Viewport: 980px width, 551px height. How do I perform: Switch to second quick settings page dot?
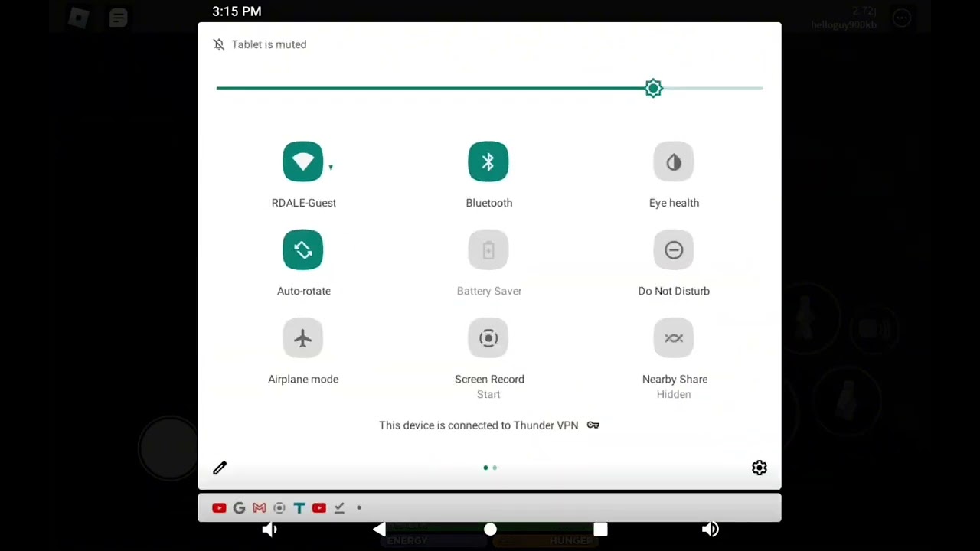(495, 468)
